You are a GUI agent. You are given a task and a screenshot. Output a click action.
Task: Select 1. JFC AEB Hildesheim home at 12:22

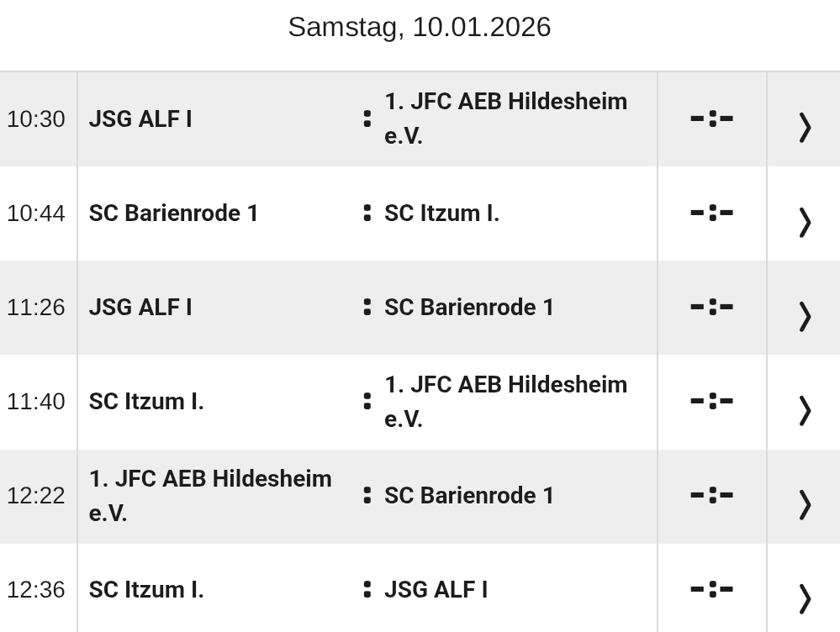pos(210,495)
